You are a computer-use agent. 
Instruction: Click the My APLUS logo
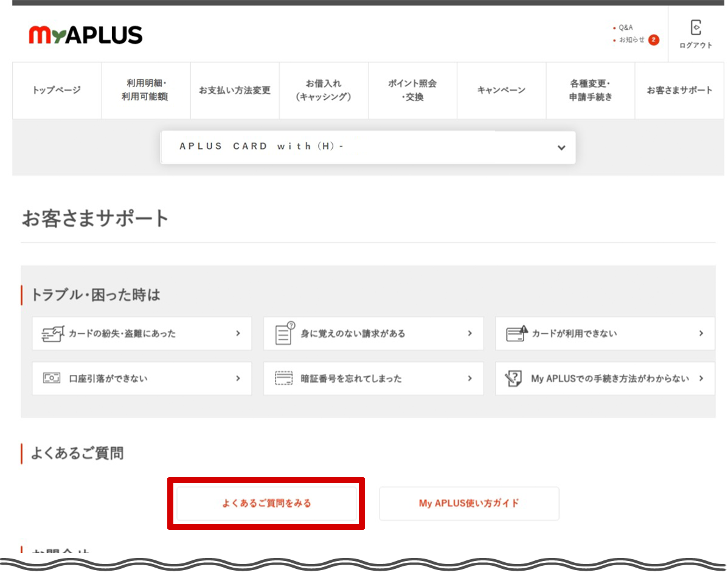85,35
